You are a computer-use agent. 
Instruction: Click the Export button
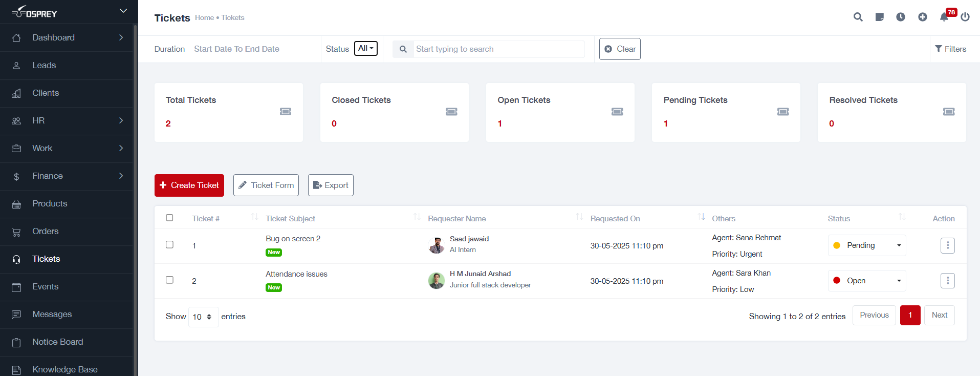331,185
